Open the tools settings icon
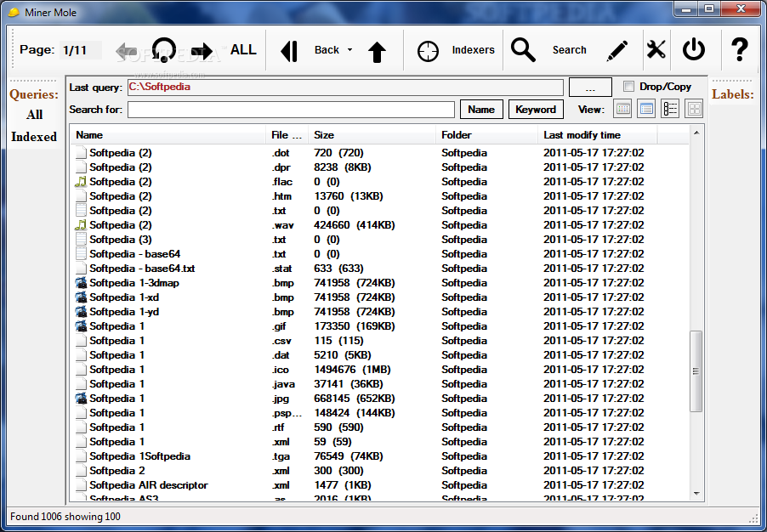This screenshot has width=767, height=532. pos(656,50)
